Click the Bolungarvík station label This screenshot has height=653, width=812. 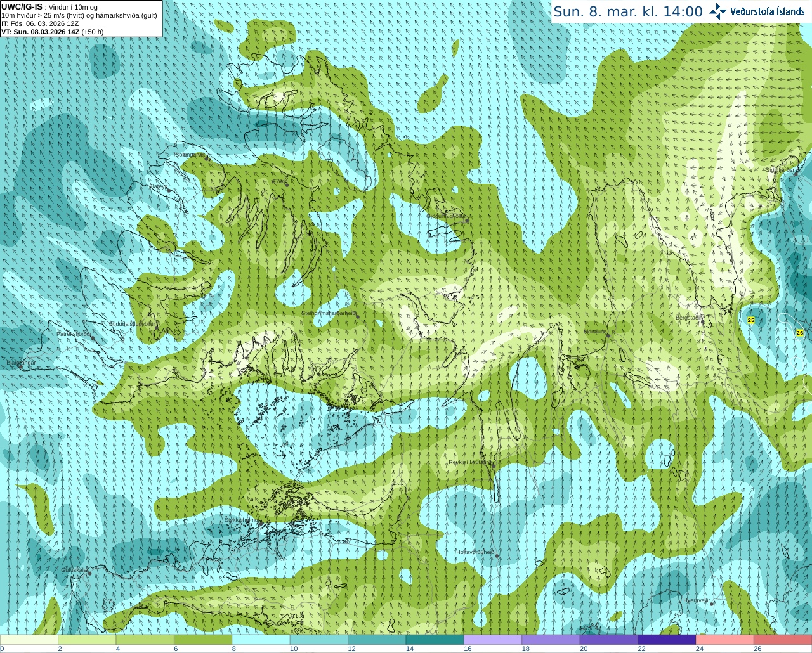[x=190, y=155]
